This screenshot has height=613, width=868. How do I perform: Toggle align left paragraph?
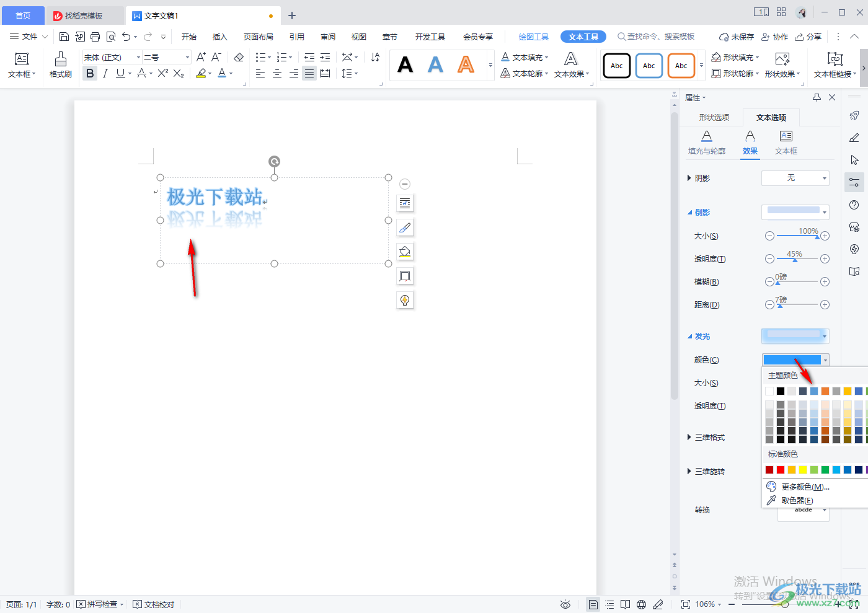(x=260, y=73)
